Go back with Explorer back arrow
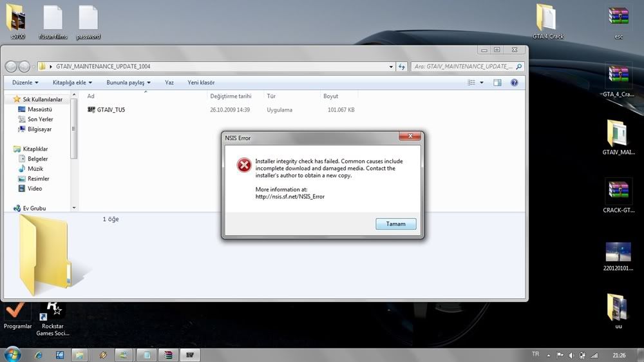 [x=12, y=66]
